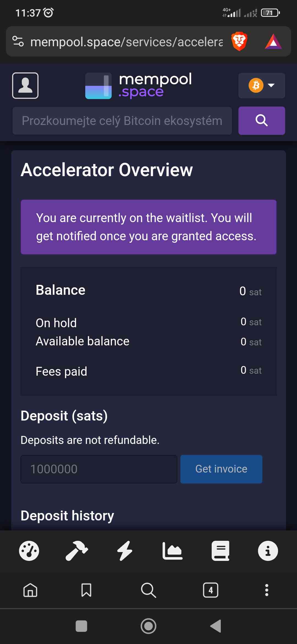Screen dimensions: 297x644
Task: Open the Bitcoin network selector dropdown
Action: pyautogui.click(x=262, y=86)
